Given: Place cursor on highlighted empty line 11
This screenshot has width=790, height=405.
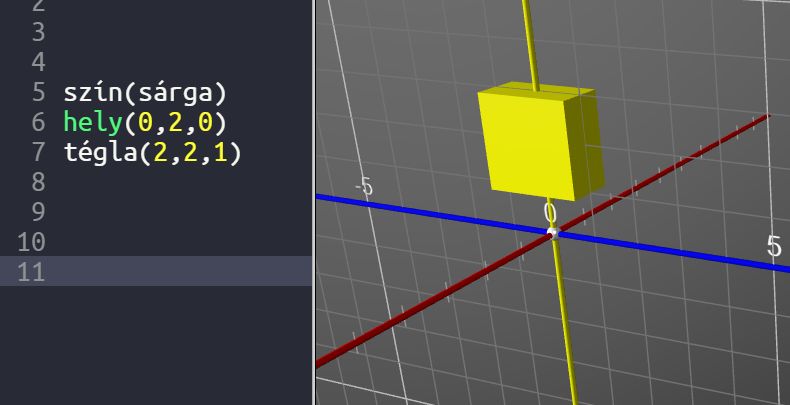Looking at the screenshot, I should pyautogui.click(x=150, y=271).
